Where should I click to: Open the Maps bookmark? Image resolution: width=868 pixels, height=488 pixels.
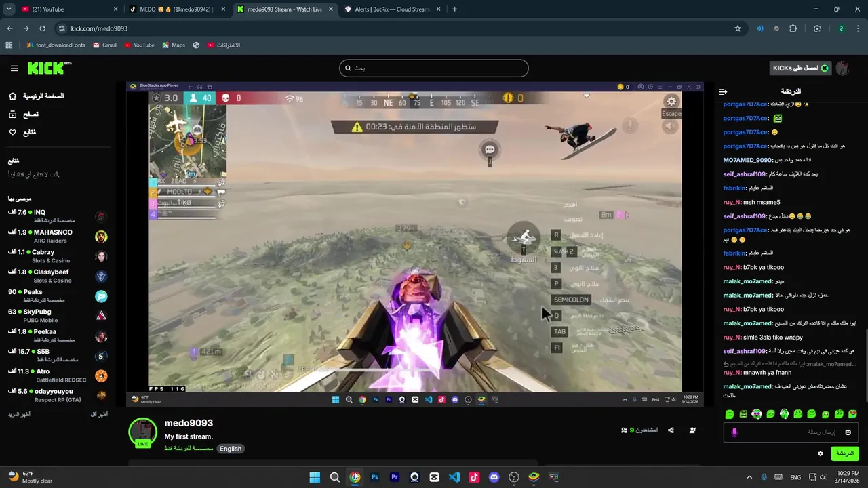tap(174, 45)
